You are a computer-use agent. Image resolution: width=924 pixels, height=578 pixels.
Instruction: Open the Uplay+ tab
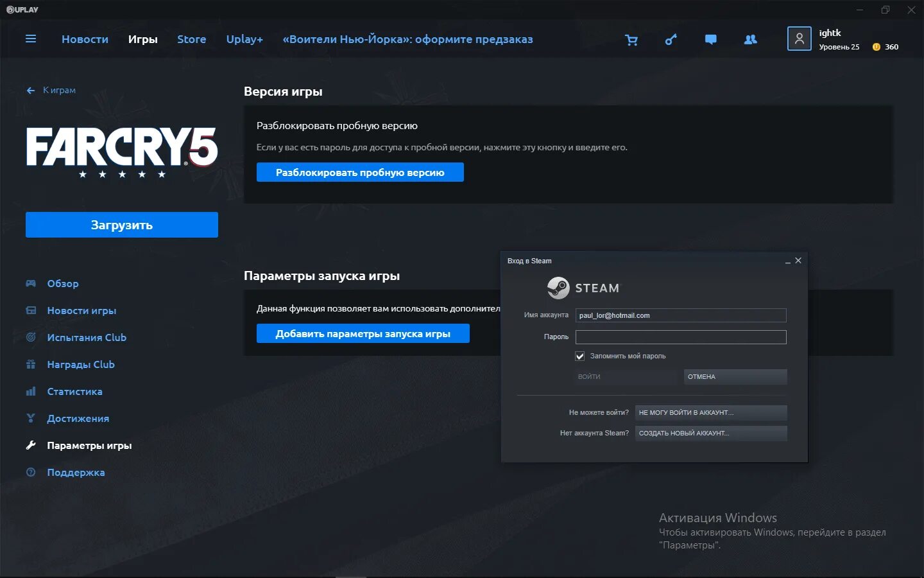(x=244, y=39)
